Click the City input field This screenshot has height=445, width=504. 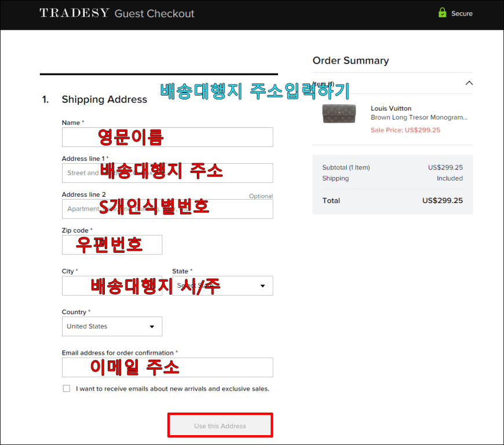click(x=112, y=286)
